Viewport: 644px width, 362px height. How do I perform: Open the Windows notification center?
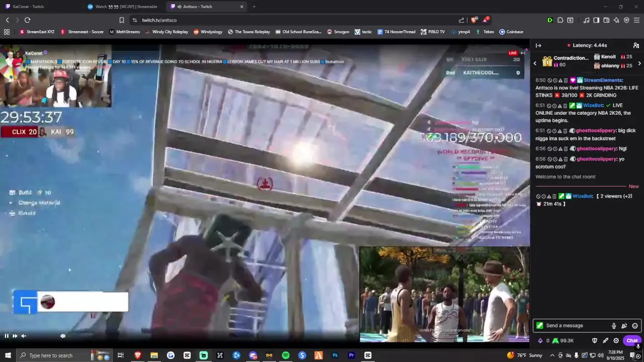633,355
